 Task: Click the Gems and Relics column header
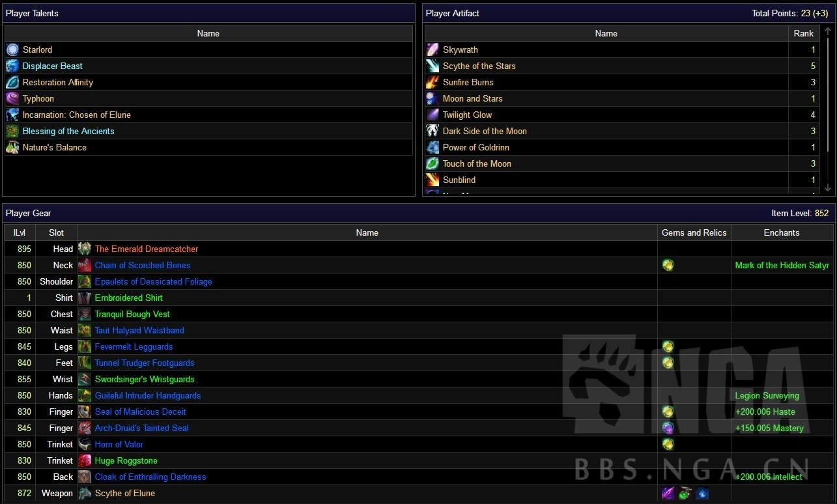pyautogui.click(x=694, y=232)
